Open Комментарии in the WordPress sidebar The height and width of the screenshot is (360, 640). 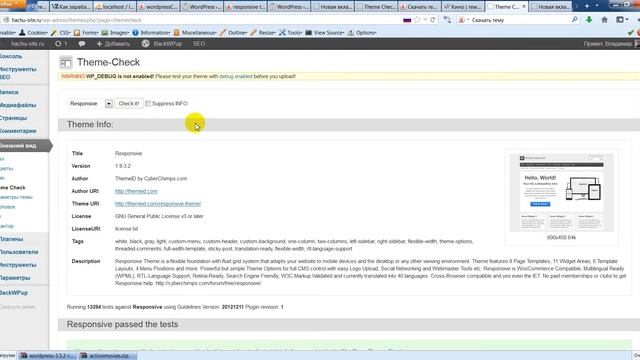(x=18, y=131)
